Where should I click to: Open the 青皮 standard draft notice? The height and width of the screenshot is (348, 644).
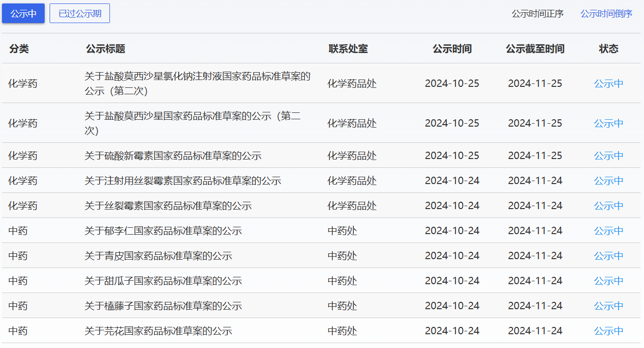(158, 256)
